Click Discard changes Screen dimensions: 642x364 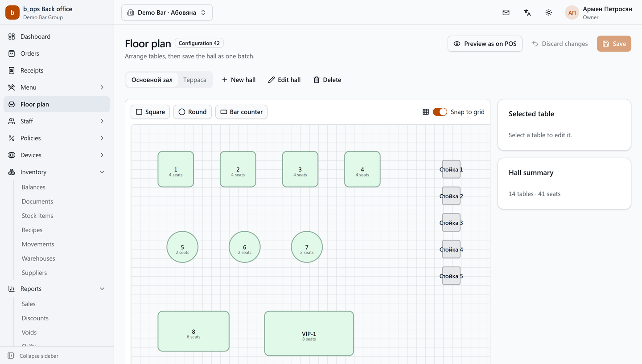(560, 44)
